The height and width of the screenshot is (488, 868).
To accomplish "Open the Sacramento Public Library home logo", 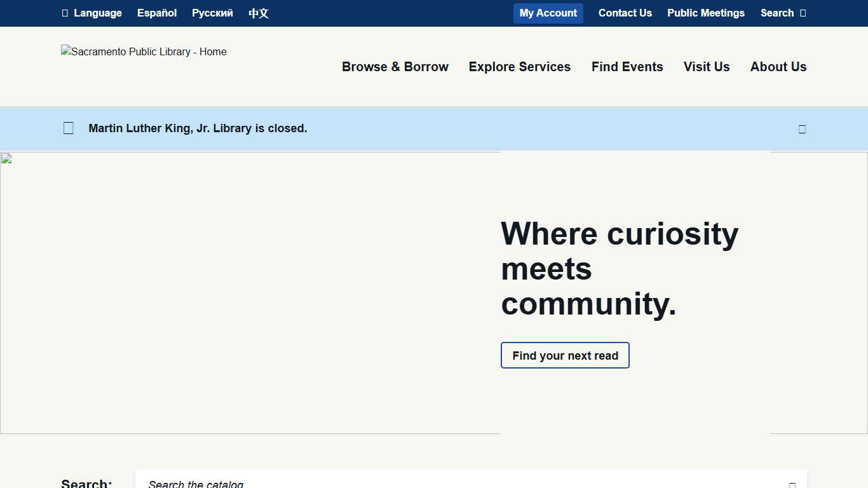I will click(x=144, y=52).
